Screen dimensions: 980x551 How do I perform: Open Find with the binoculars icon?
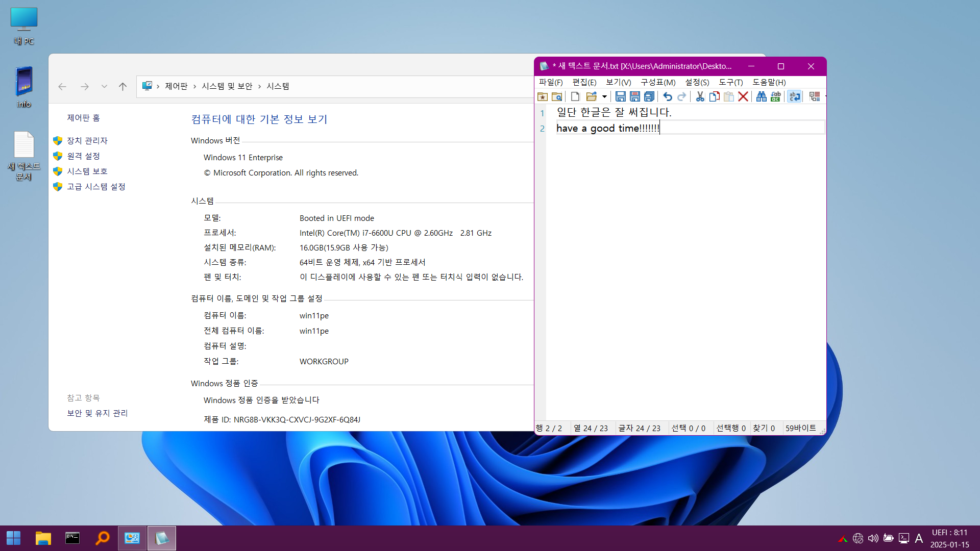762,96
